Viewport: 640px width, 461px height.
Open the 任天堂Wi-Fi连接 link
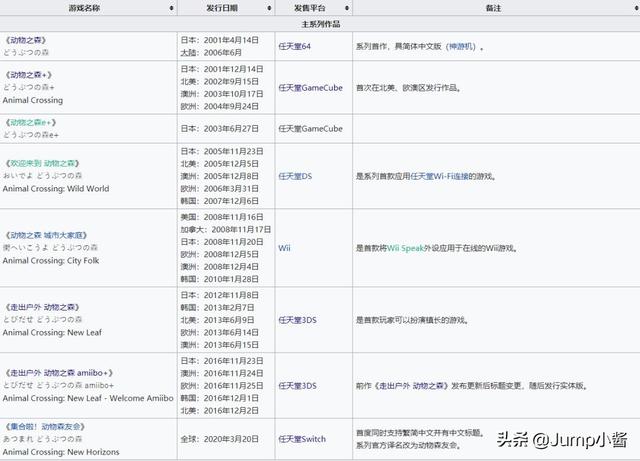(x=439, y=176)
